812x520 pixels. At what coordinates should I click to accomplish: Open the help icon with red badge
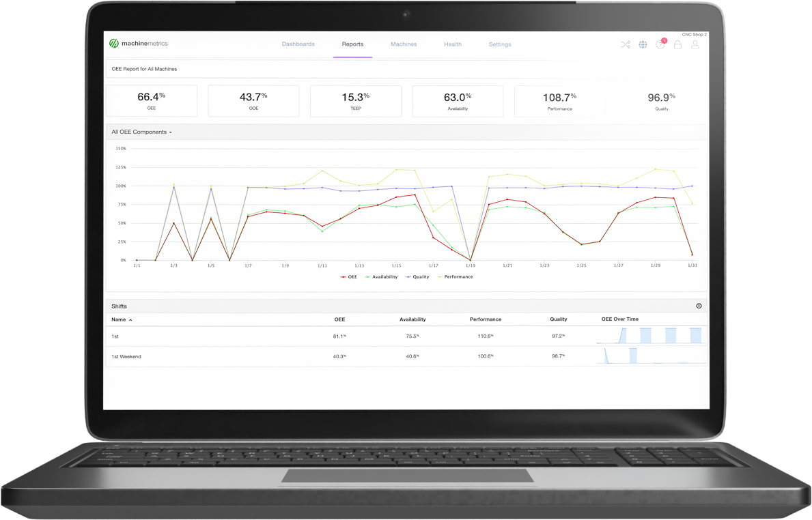click(660, 44)
